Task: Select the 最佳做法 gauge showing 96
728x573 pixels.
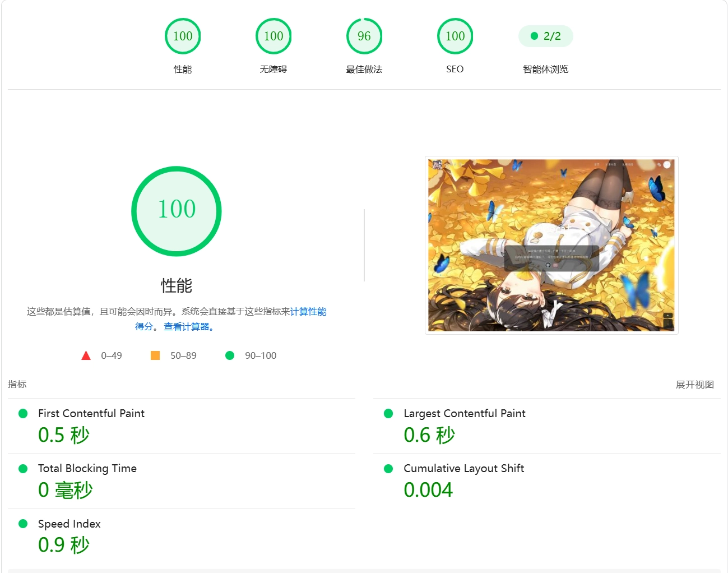Action: (x=364, y=36)
